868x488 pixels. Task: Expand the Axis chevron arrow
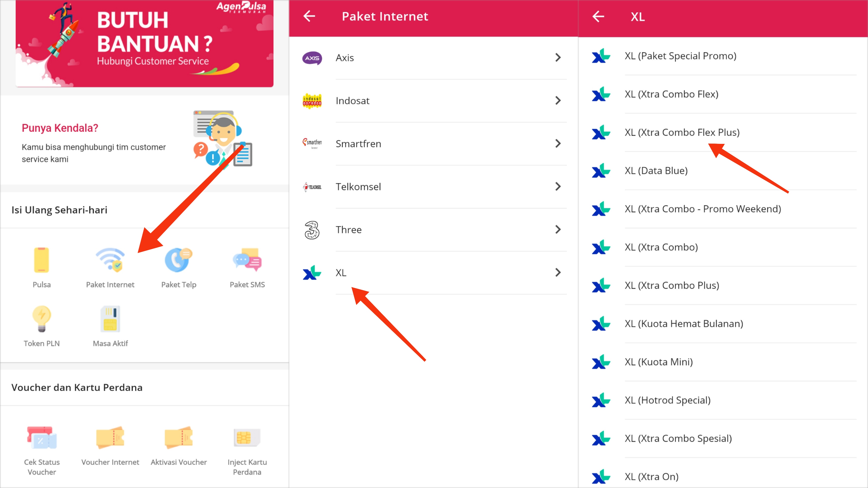(x=558, y=58)
